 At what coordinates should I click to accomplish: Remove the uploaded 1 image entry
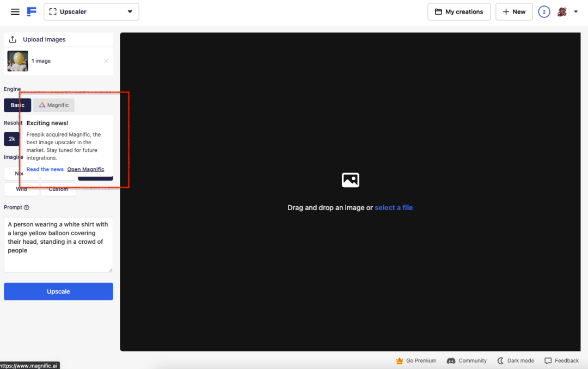(x=106, y=61)
